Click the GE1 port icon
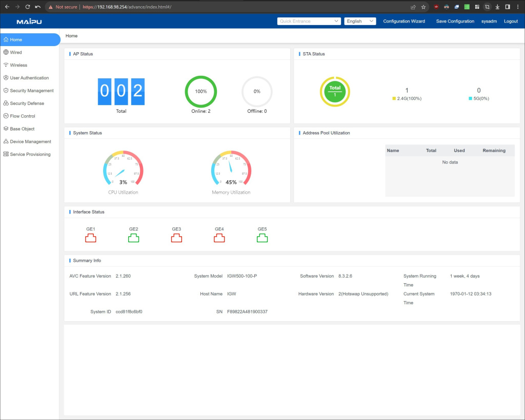The height and width of the screenshot is (420, 525). pyautogui.click(x=90, y=238)
